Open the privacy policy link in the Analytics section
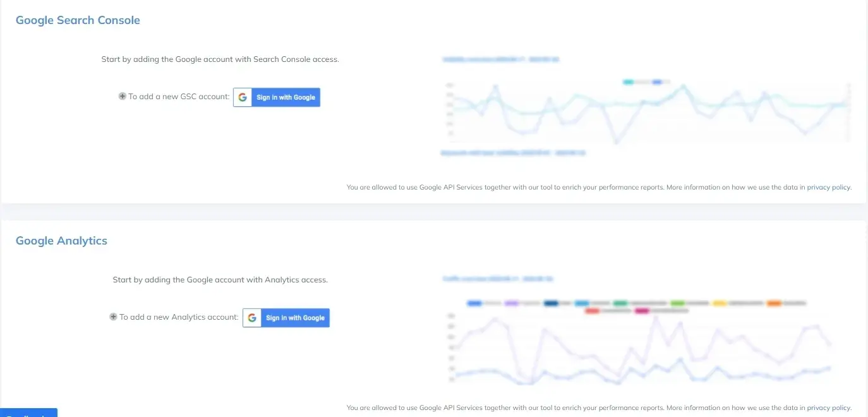The width and height of the screenshot is (868, 417). (x=828, y=408)
